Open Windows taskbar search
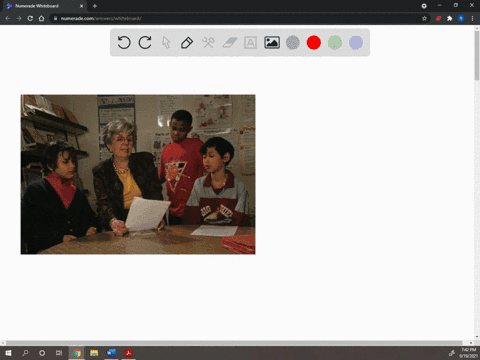 click(25, 353)
